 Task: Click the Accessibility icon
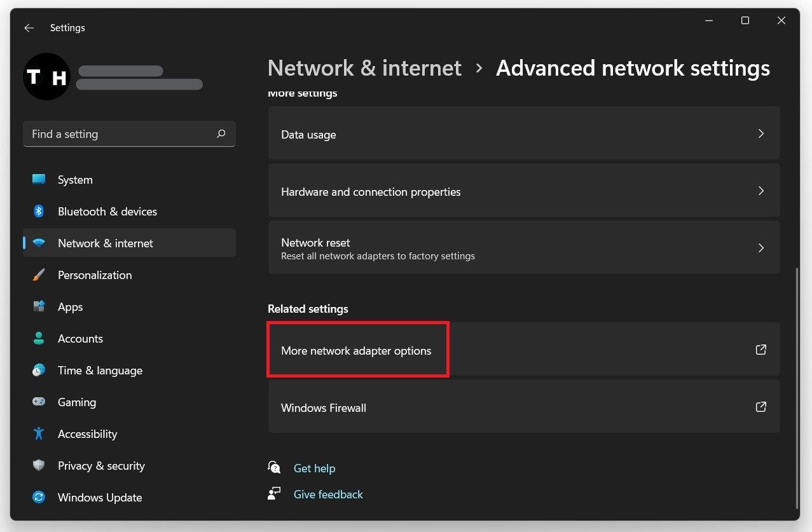click(39, 433)
